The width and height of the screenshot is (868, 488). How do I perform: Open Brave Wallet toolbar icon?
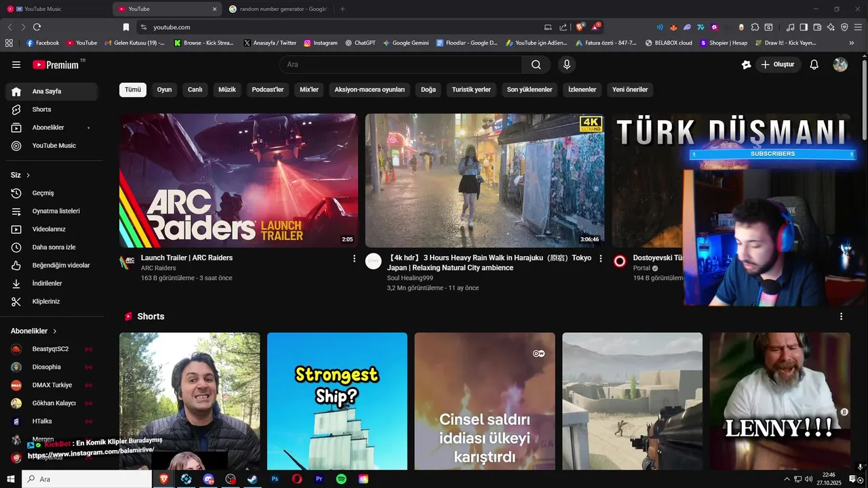point(817,27)
